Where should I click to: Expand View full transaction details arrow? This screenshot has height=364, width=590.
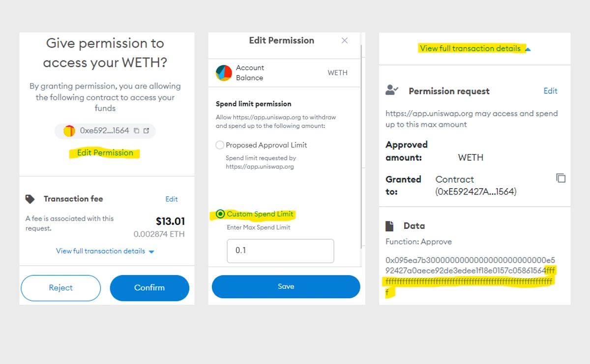pyautogui.click(x=151, y=252)
